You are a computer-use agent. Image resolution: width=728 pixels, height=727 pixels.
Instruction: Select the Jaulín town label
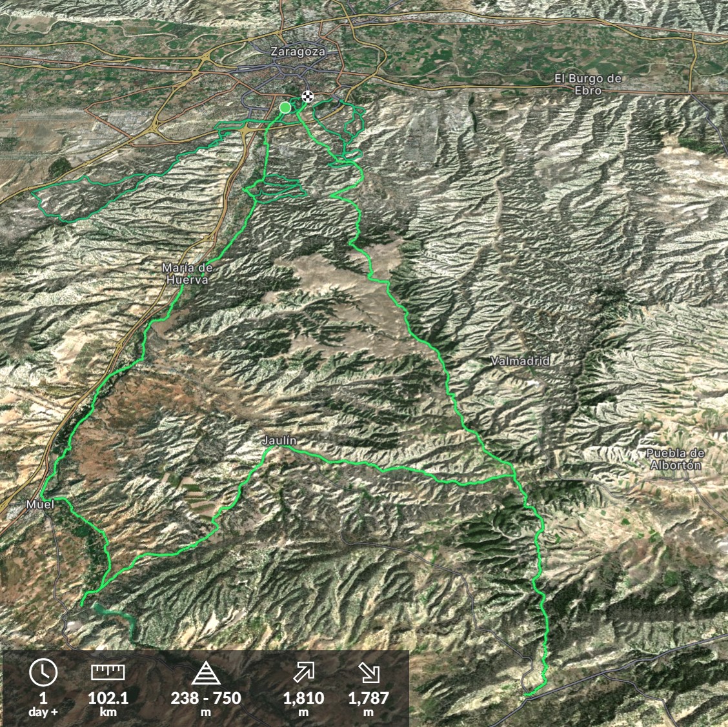click(279, 441)
